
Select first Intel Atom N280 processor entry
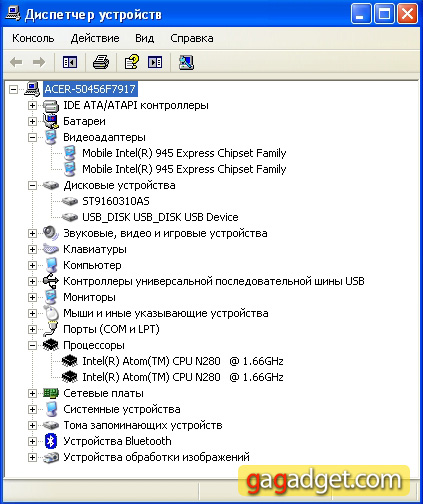[x=183, y=361]
